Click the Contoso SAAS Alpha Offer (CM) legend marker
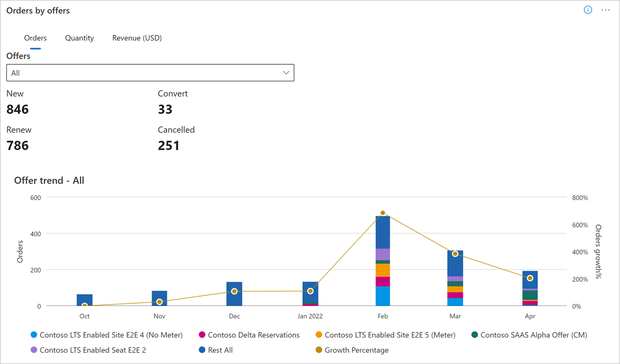Image resolution: width=620 pixels, height=364 pixels. tap(474, 335)
